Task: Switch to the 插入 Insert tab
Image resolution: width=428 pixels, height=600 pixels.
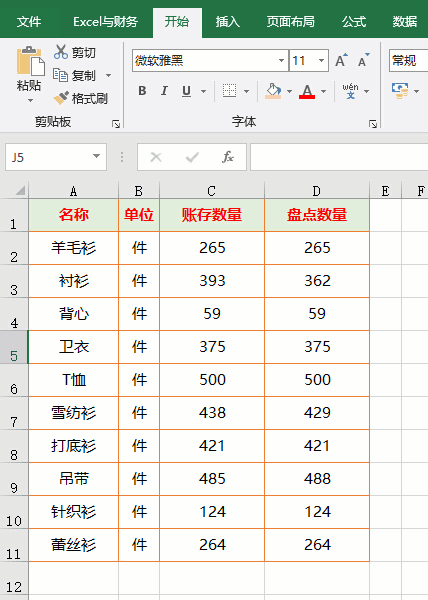Action: point(228,22)
